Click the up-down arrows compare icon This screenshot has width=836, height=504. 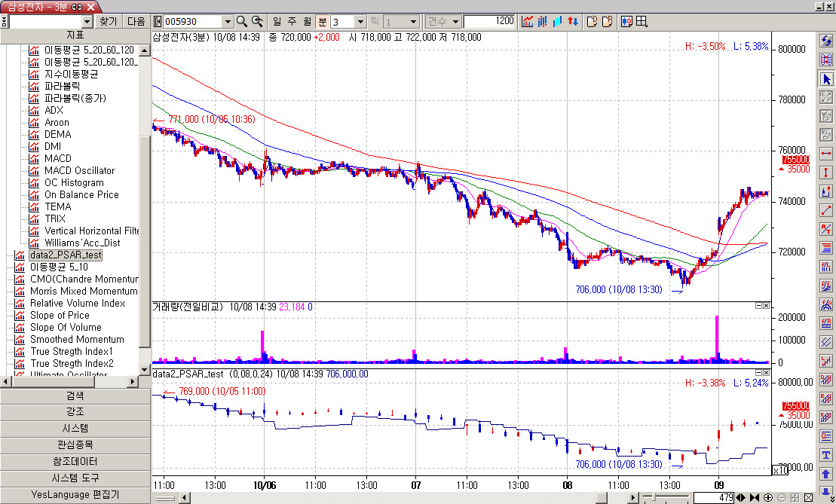pos(573,22)
